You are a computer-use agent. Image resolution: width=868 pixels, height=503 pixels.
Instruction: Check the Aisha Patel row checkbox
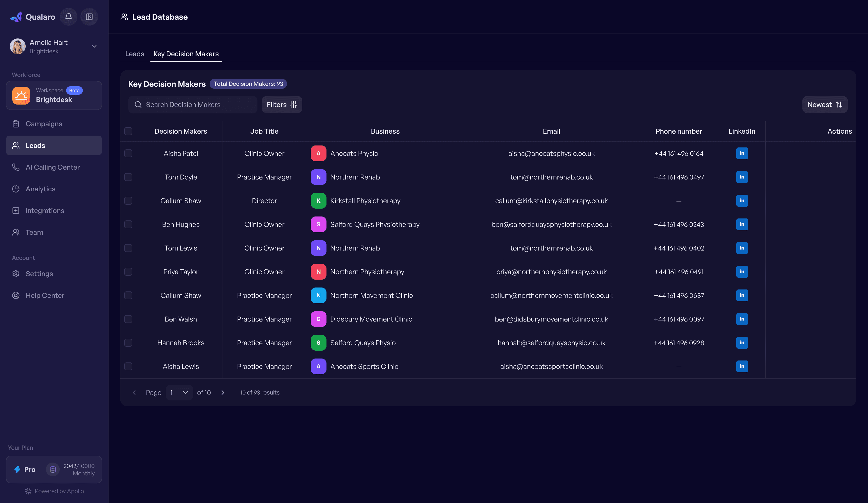pos(128,153)
